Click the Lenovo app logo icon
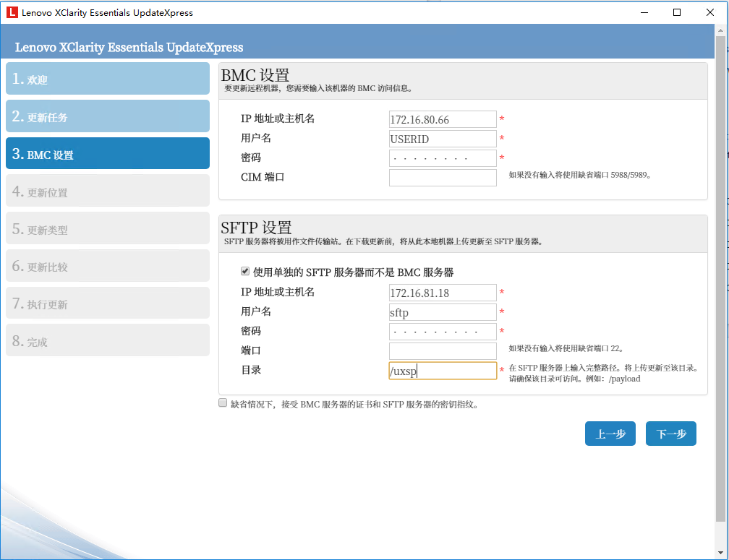Viewport: 729px width, 560px height. (12, 12)
